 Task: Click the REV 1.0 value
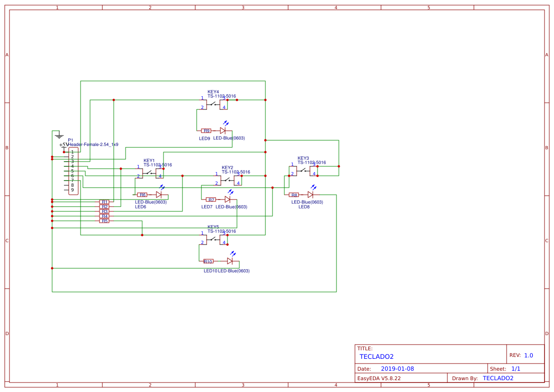(528, 355)
